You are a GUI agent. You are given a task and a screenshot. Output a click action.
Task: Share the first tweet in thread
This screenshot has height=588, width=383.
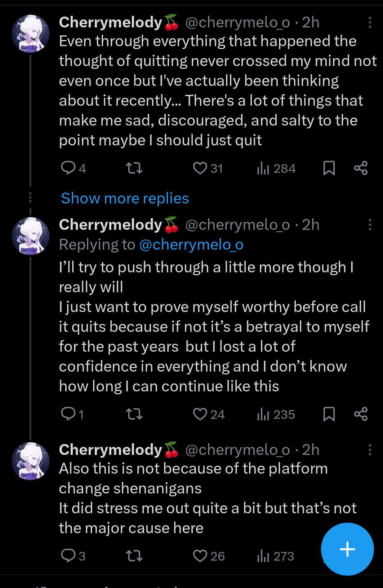click(361, 168)
